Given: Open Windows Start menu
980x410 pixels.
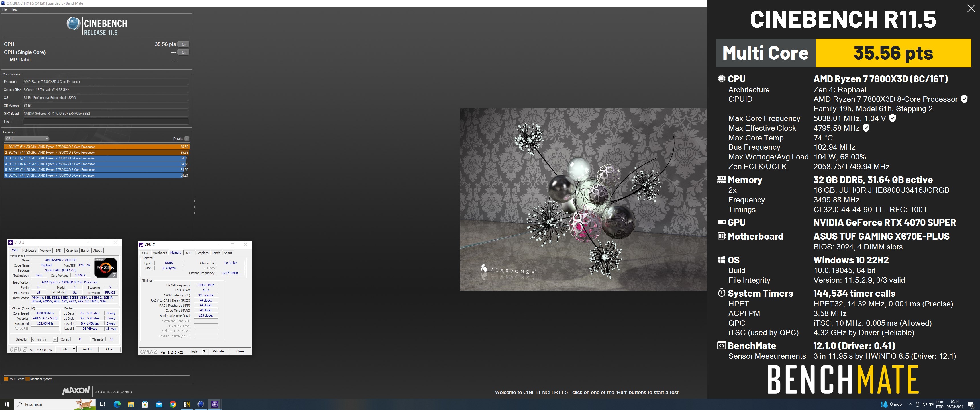Looking at the screenshot, I should (7, 404).
